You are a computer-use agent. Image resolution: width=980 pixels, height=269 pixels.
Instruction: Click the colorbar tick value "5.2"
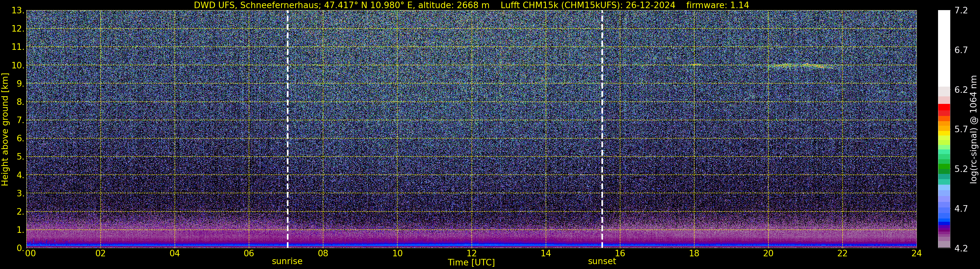(x=961, y=169)
